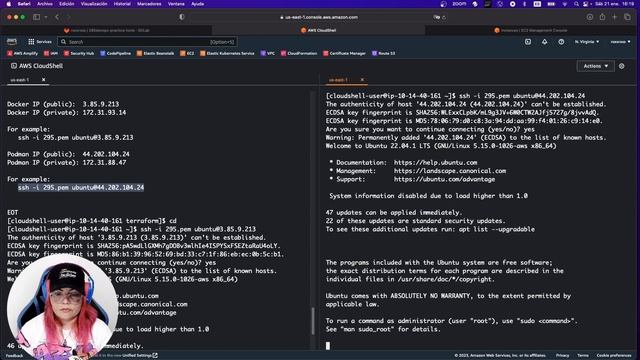Close left us-east-1 terminal tab
640x360 pixels.
pos(44,80)
